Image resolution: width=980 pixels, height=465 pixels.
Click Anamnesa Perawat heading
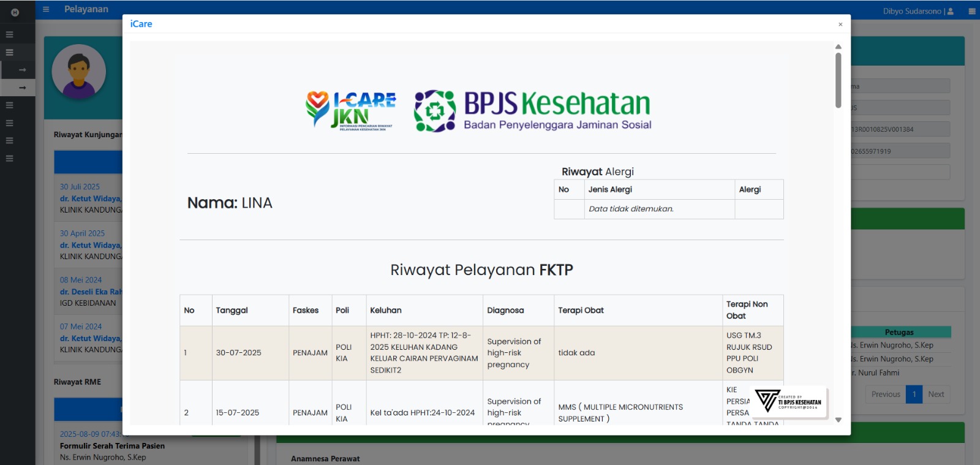pyautogui.click(x=325, y=458)
